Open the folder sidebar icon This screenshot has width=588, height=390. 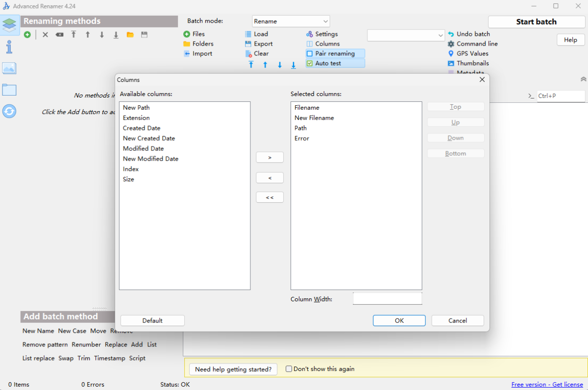(x=9, y=90)
